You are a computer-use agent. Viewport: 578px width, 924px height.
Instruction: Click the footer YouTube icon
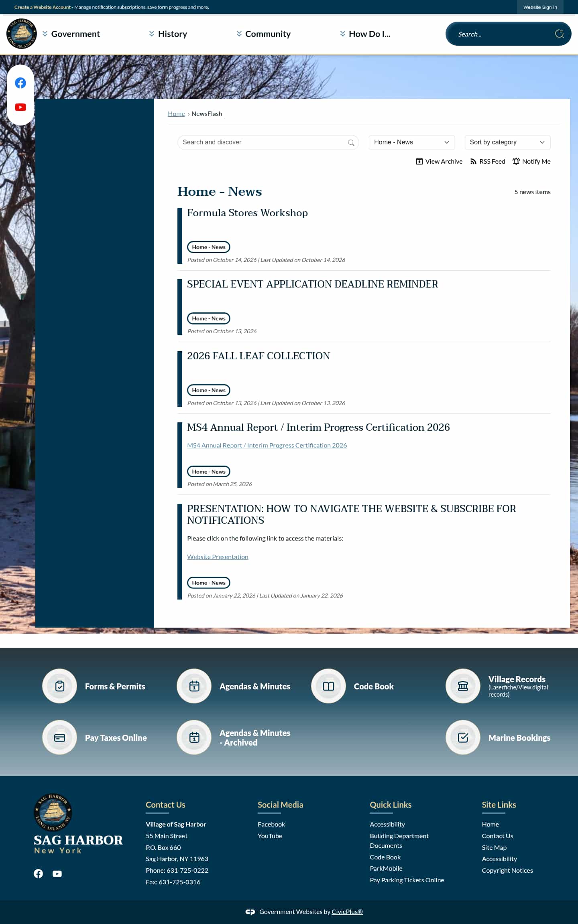57,873
